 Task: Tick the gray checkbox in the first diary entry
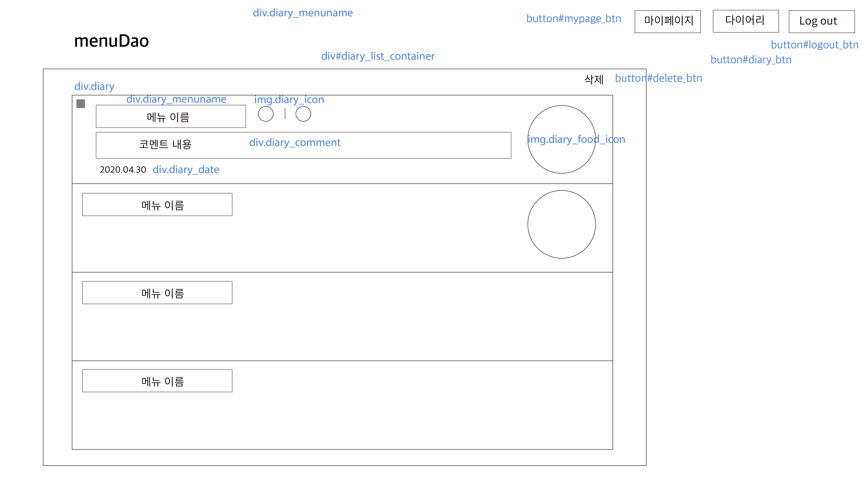click(80, 104)
